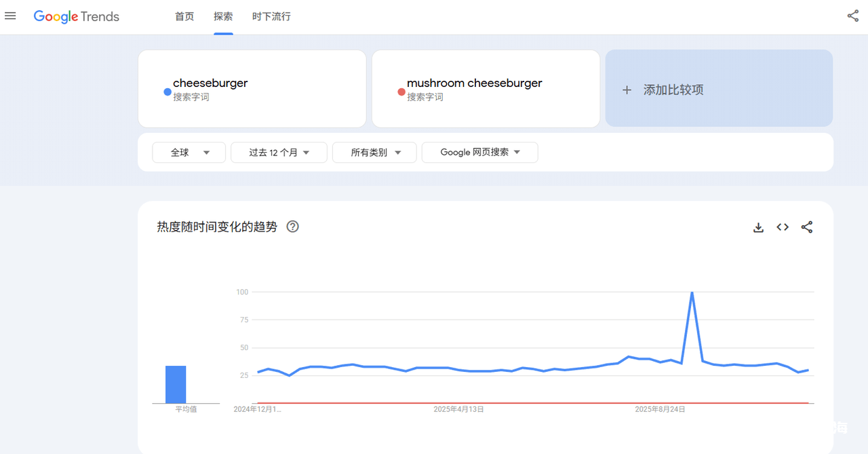Select the red dot for mushroom cheeseburger
868x454 pixels.
401,93
